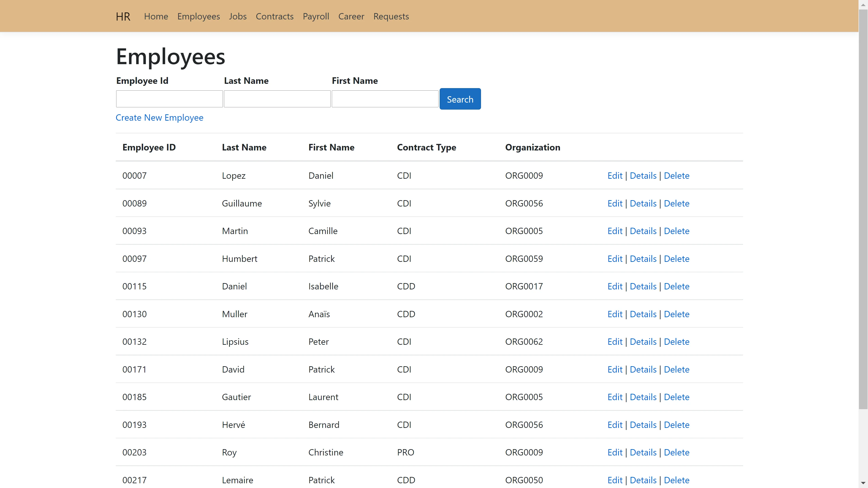Click the blue Search button
868x488 pixels.
pyautogui.click(x=460, y=99)
